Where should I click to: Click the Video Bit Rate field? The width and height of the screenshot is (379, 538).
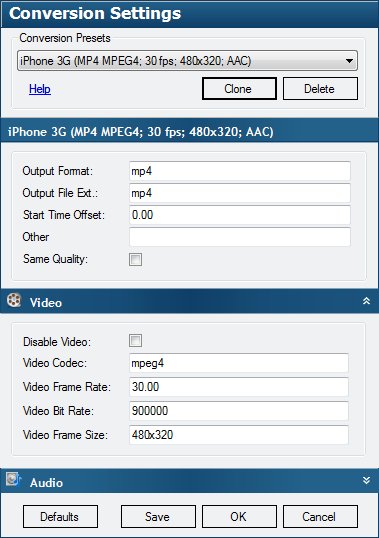[x=239, y=411]
